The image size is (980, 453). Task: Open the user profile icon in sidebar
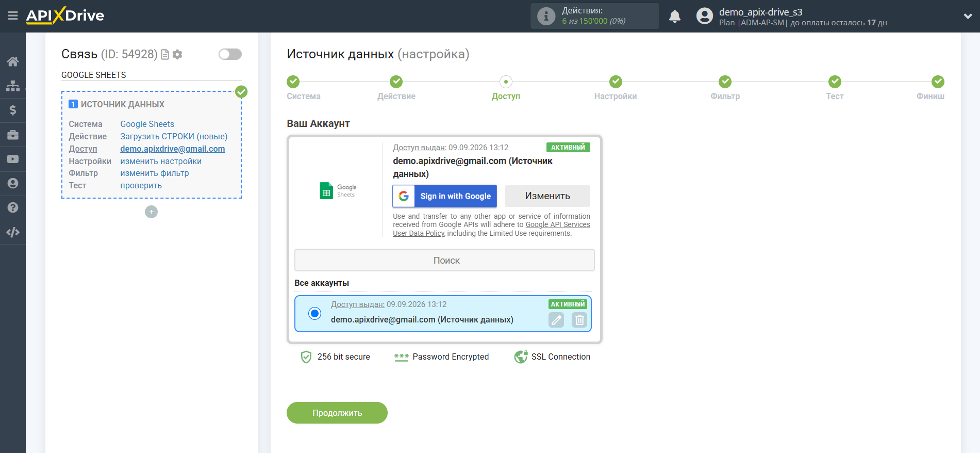(13, 183)
